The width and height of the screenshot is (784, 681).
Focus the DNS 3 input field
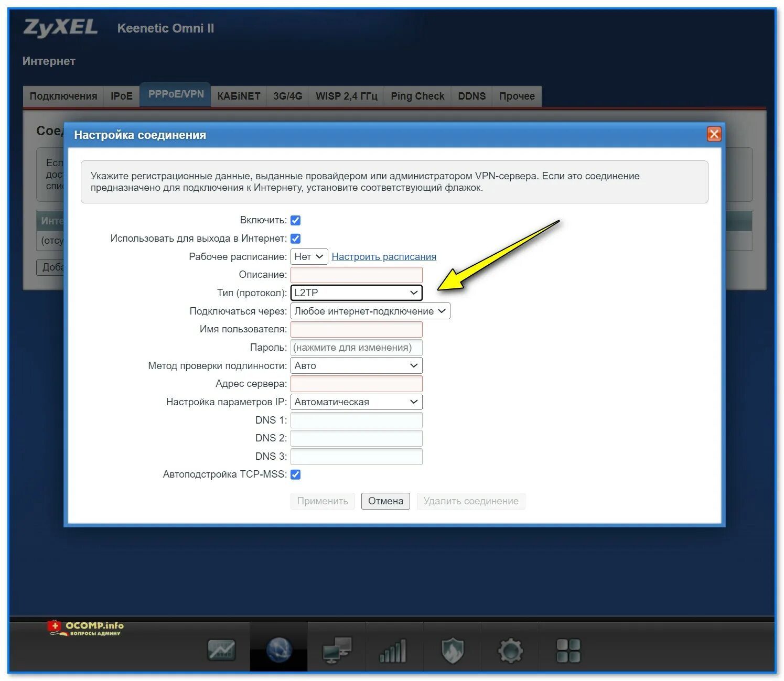(357, 456)
